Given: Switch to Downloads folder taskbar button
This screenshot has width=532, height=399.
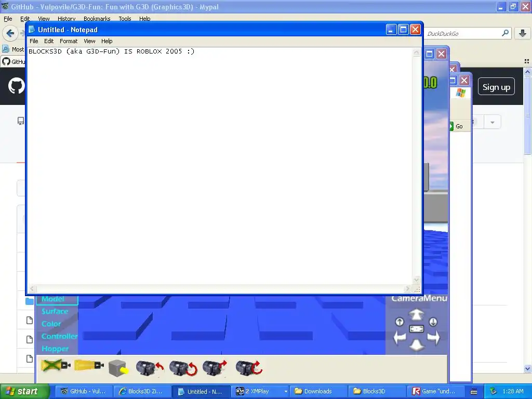Looking at the screenshot, I should pyautogui.click(x=318, y=391).
